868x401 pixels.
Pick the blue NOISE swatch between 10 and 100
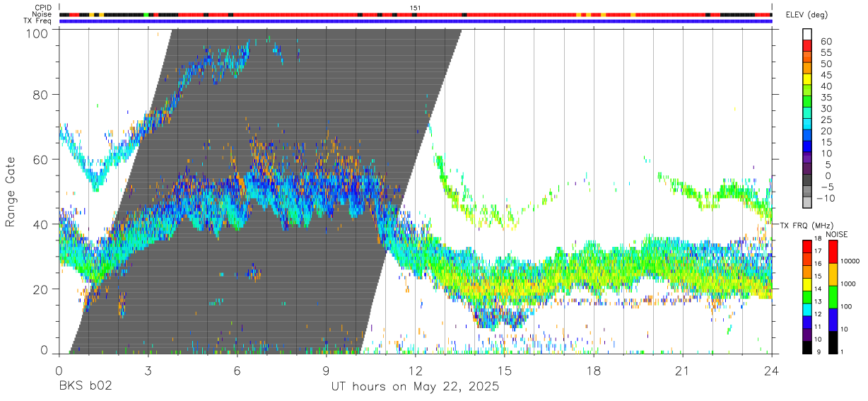point(832,320)
